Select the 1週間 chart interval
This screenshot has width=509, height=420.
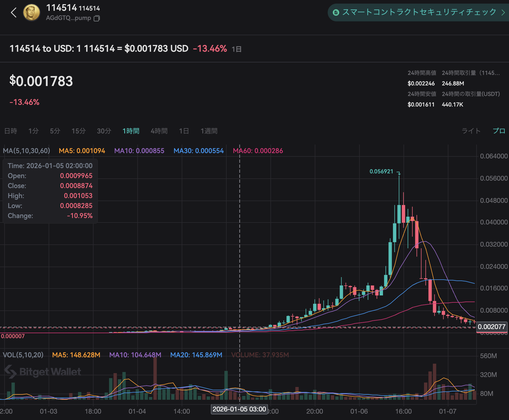coord(209,131)
